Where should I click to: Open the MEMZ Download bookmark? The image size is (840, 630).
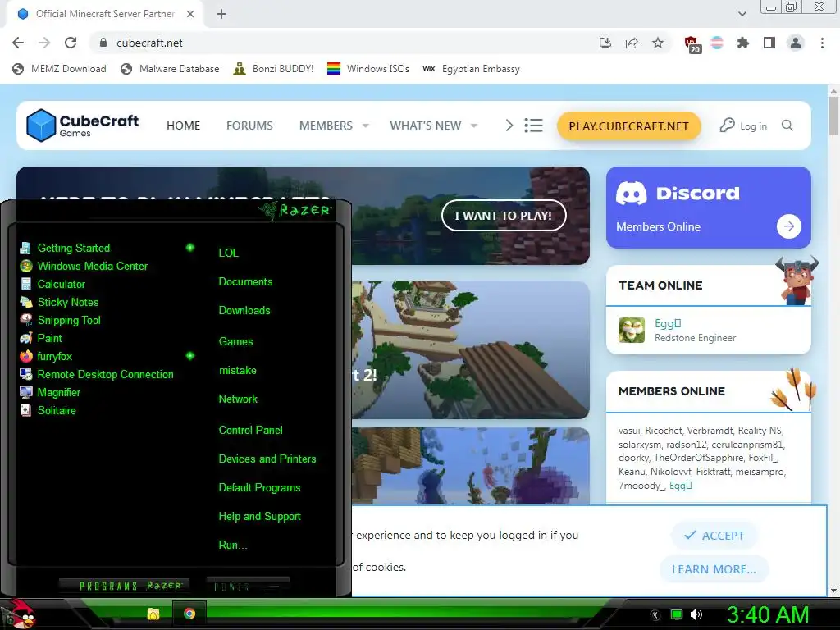[x=59, y=69]
